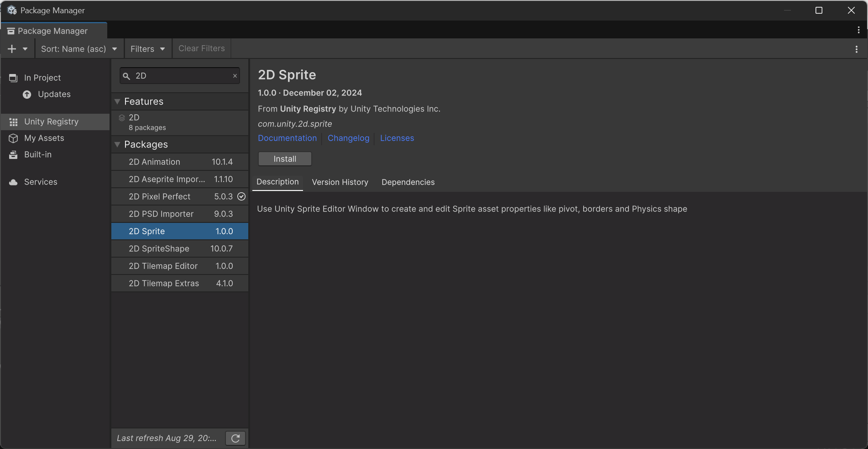
Task: Click the Install button
Action: 285,159
